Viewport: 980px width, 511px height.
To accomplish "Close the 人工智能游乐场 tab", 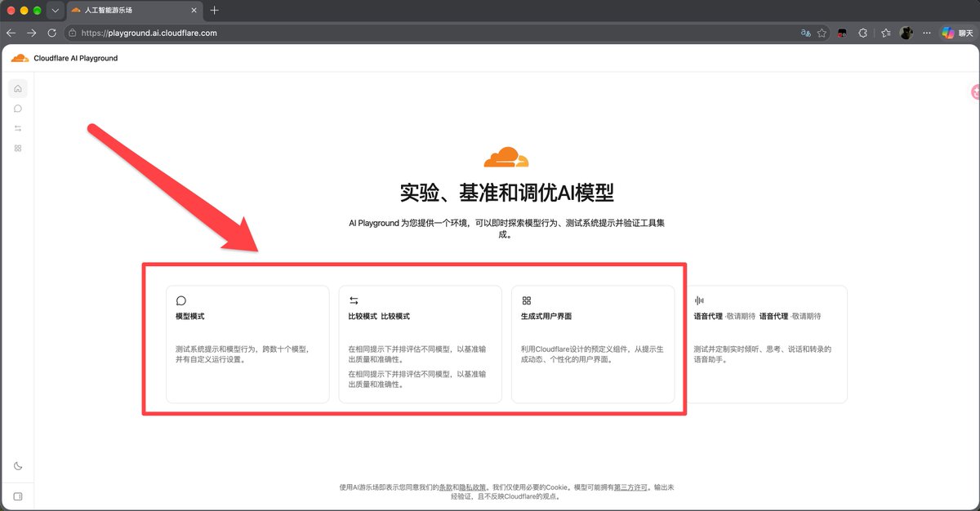I will pyautogui.click(x=193, y=11).
